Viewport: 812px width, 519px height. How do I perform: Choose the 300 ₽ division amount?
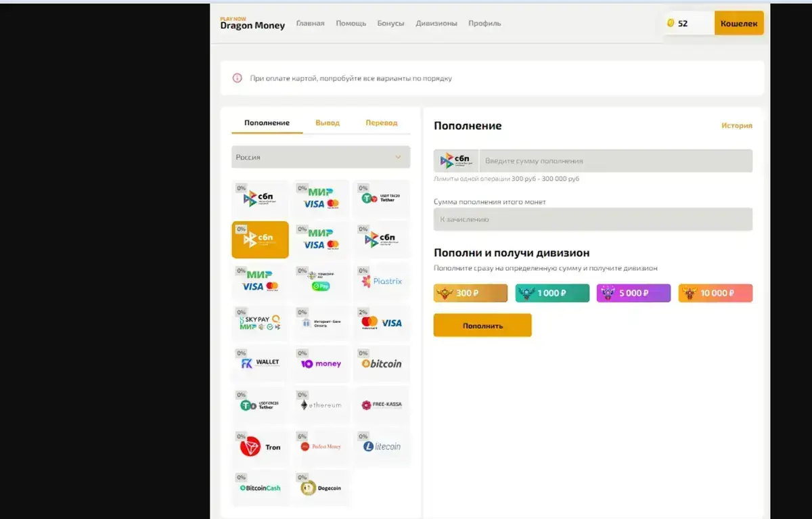[470, 293]
